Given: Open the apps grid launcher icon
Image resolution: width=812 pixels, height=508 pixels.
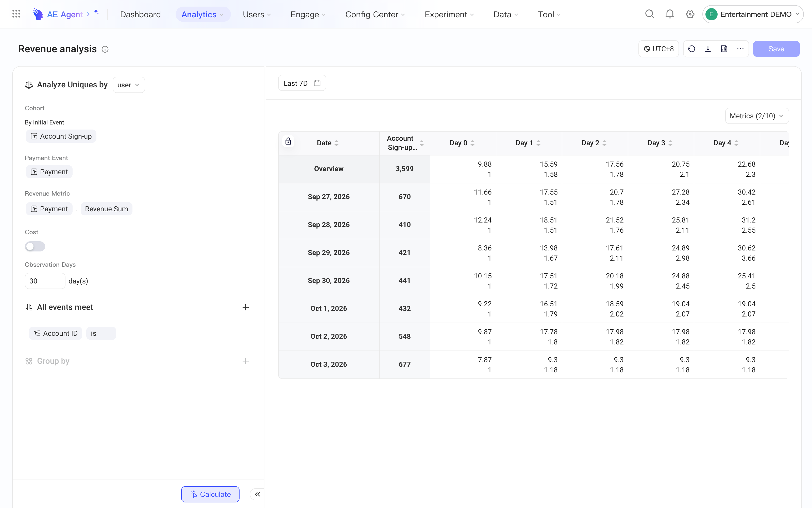Looking at the screenshot, I should click(16, 14).
